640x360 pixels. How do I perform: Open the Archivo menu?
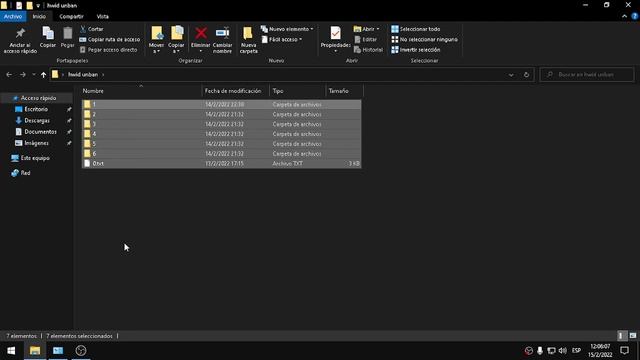coord(13,16)
